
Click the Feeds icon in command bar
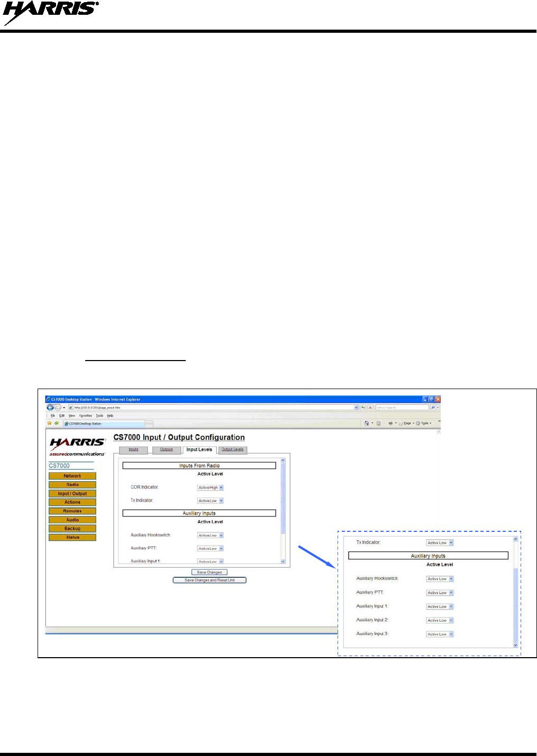[378, 423]
